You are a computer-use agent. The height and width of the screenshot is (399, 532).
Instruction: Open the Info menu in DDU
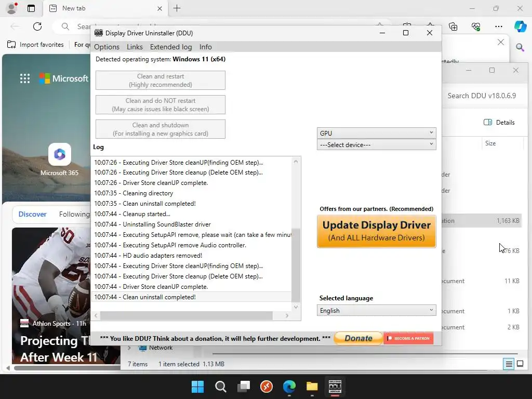click(x=205, y=47)
